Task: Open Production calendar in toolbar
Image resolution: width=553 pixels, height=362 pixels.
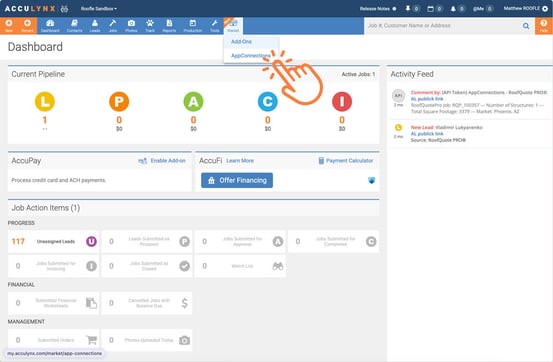Action: tap(193, 26)
